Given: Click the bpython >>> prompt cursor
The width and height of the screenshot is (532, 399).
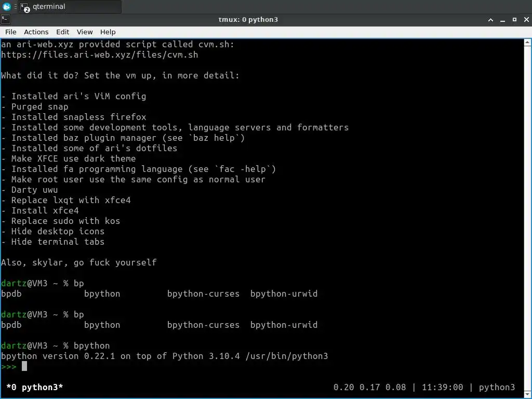Looking at the screenshot, I should coord(24,366).
